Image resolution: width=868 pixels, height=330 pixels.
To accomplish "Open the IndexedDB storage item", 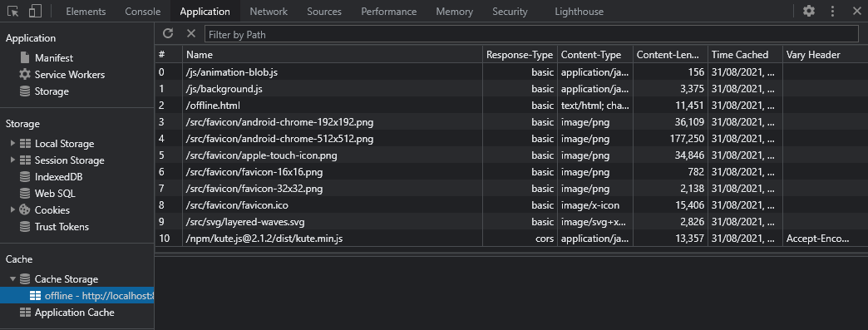I will pos(58,177).
